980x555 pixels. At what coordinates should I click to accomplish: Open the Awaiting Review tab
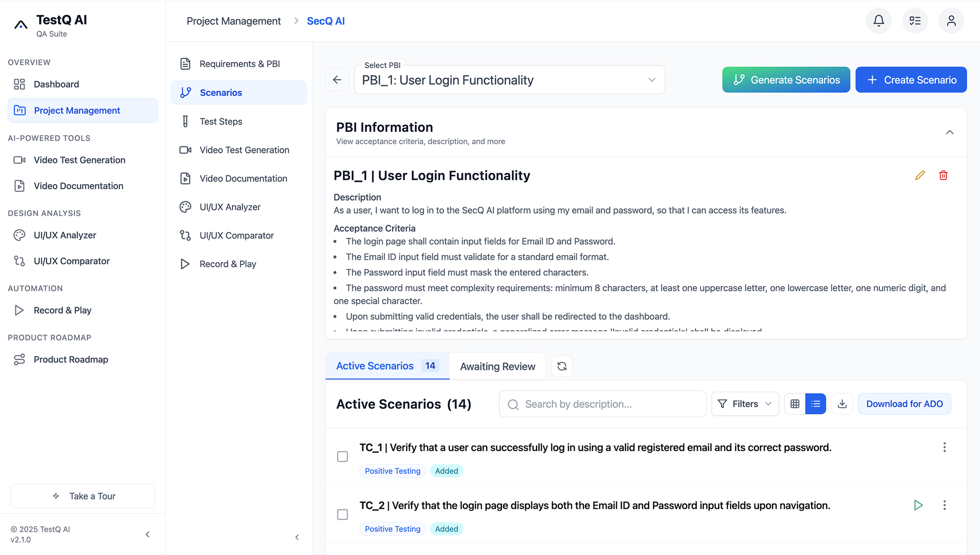point(497,366)
